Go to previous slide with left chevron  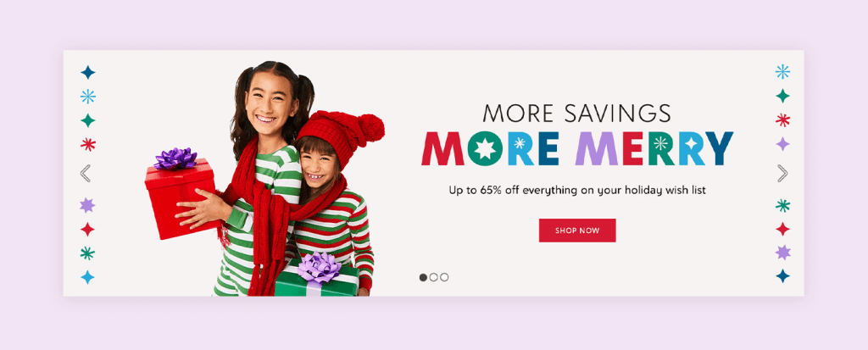[86, 174]
